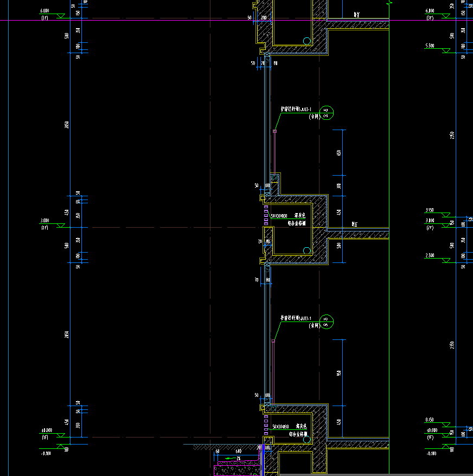The width and height of the screenshot is (473, 476).
Task: Pick the 200 wall thickness dimension
Action: point(264,18)
